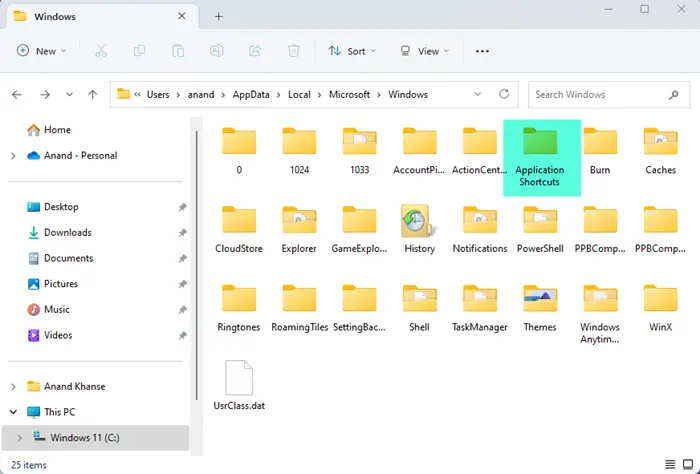The width and height of the screenshot is (700, 474).
Task: Refresh the current folder view
Action: tap(504, 94)
